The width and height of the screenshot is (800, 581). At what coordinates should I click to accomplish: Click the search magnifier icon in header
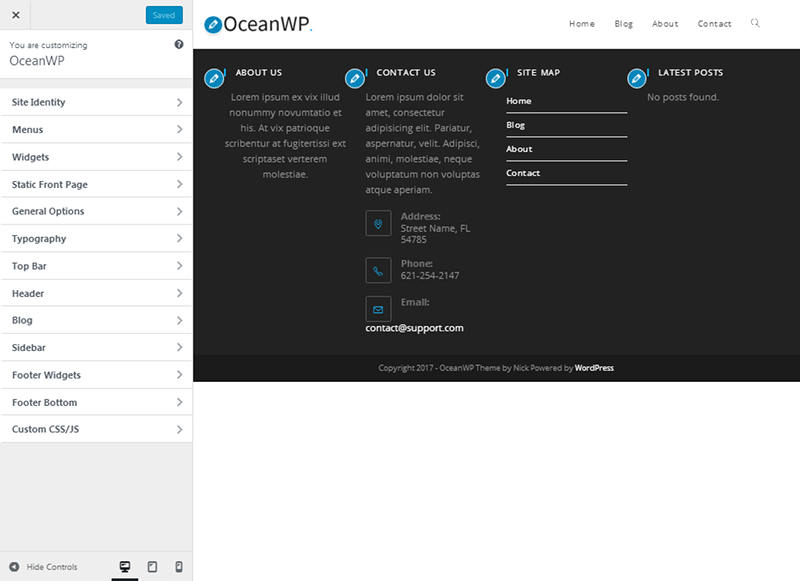[x=755, y=24]
